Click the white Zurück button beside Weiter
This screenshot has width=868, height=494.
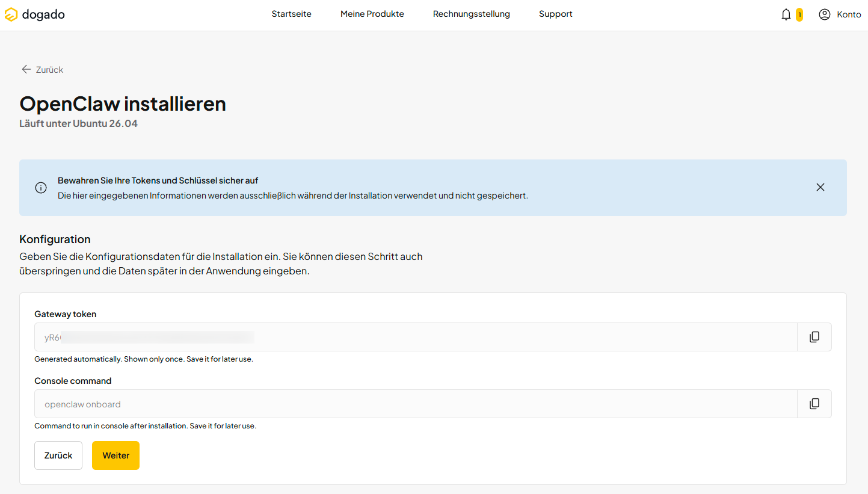pyautogui.click(x=58, y=455)
